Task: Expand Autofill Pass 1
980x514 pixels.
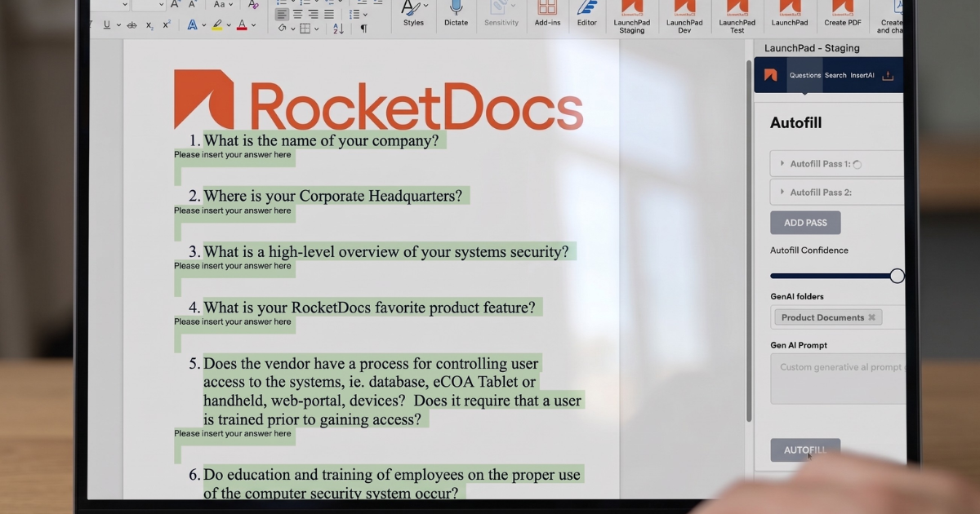Action: tap(836, 164)
